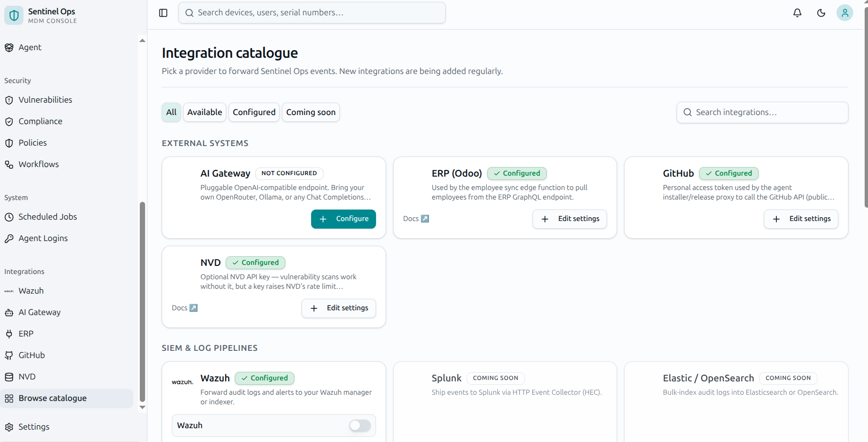Click the Configured badge on NVD card
This screenshot has width=868, height=442.
tap(255, 263)
